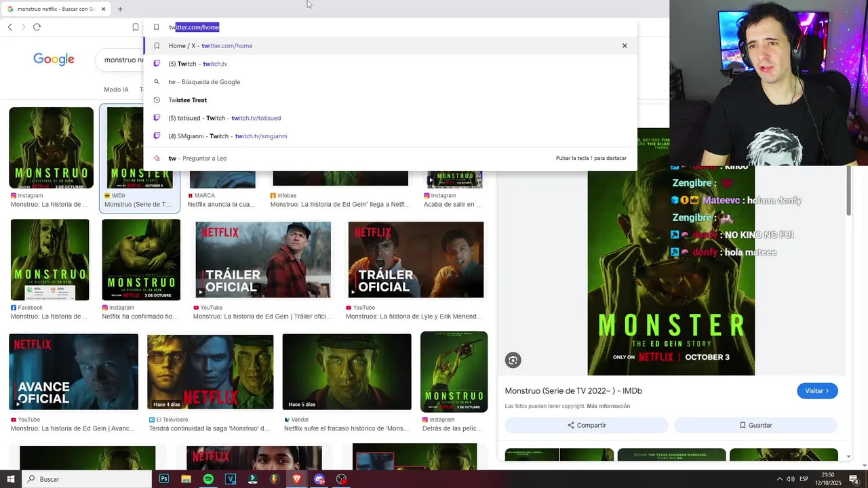Open Photoshop from the taskbar
Image resolution: width=868 pixels, height=488 pixels.
click(164, 479)
